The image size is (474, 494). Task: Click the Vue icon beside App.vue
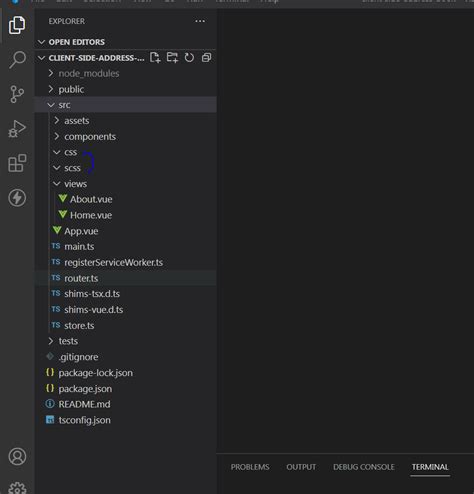click(x=57, y=230)
